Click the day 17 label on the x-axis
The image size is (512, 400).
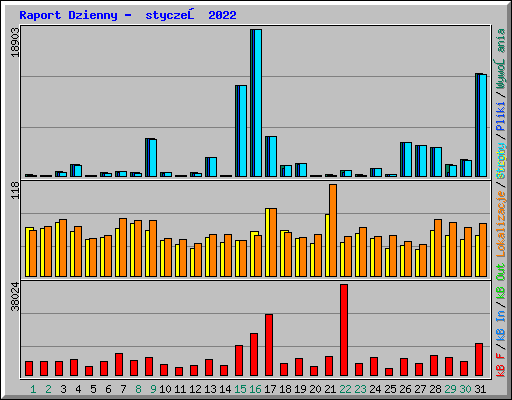coord(270,389)
